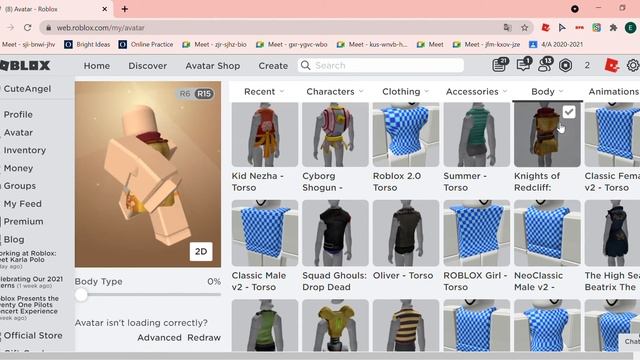Select the Kid Nezha - Torso thumbnail
This screenshot has height=360, width=640.
[264, 135]
